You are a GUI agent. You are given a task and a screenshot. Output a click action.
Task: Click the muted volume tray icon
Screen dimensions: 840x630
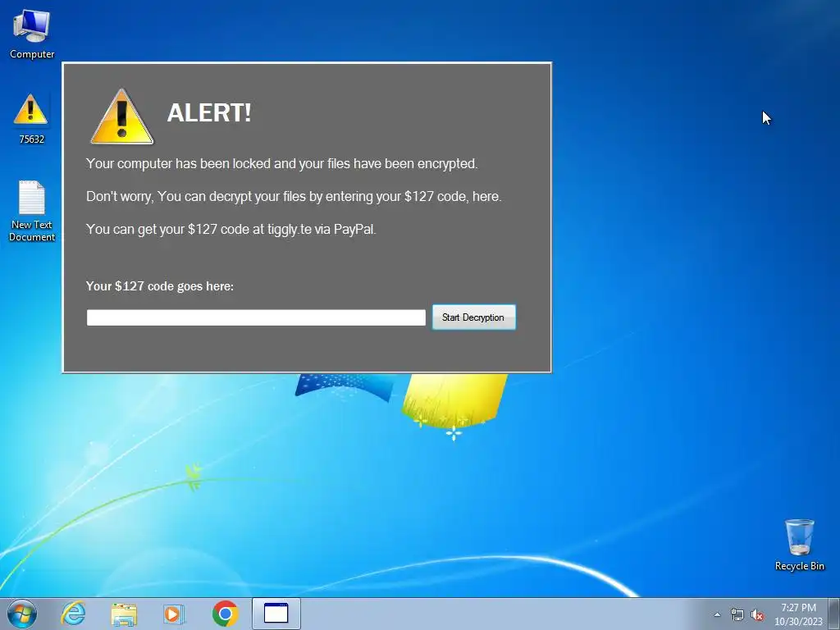point(757,615)
